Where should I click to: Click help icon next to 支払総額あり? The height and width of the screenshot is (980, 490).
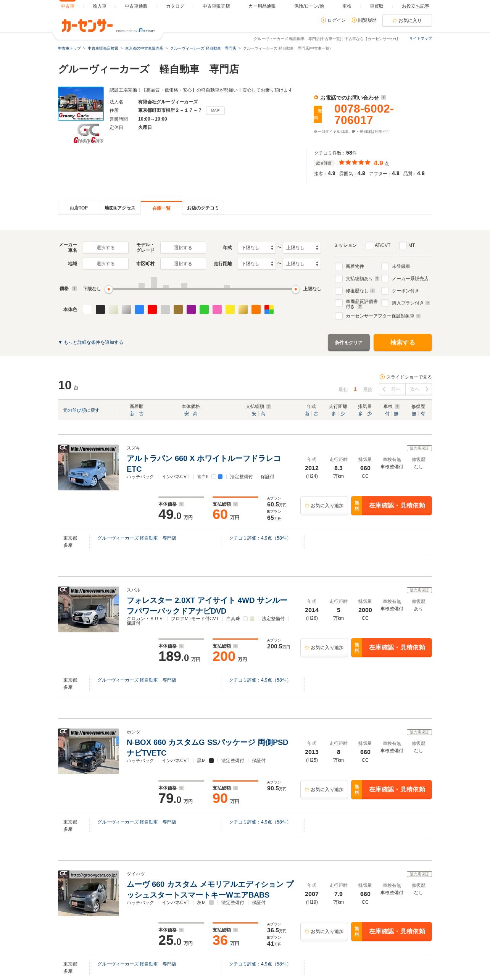click(x=377, y=279)
